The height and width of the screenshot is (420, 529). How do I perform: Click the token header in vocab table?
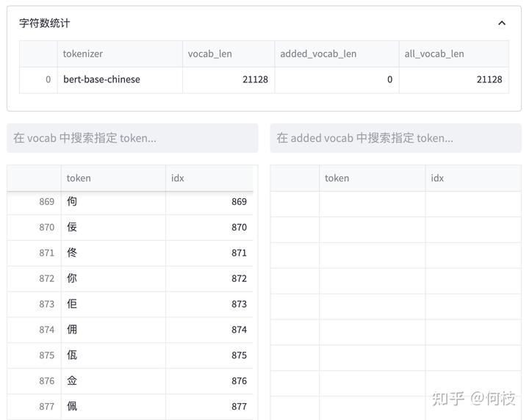pyautogui.click(x=113, y=178)
